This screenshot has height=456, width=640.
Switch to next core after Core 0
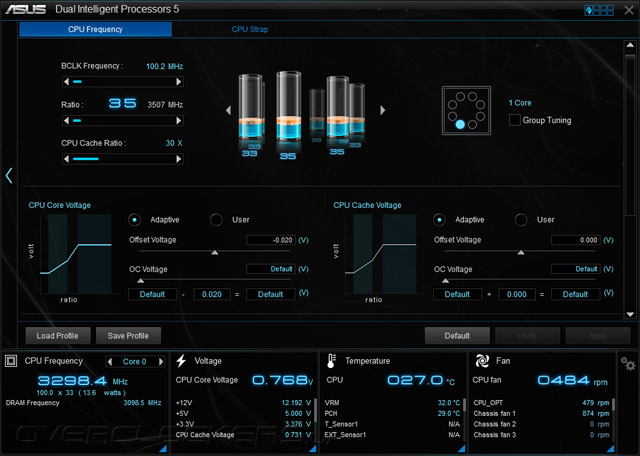[x=161, y=361]
